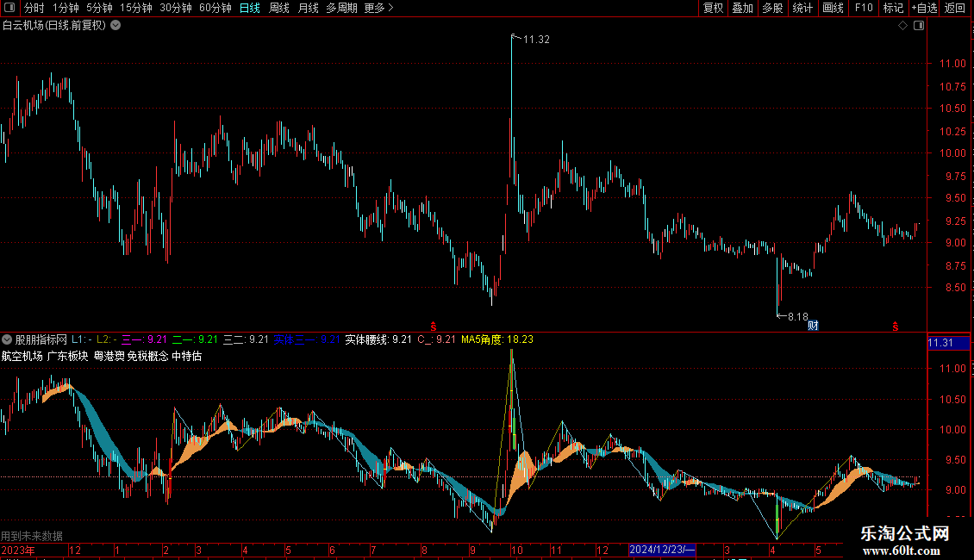Image resolution: width=974 pixels, height=560 pixels.
Task: Click the 11.31 price box on the indicator axis
Action: (948, 343)
